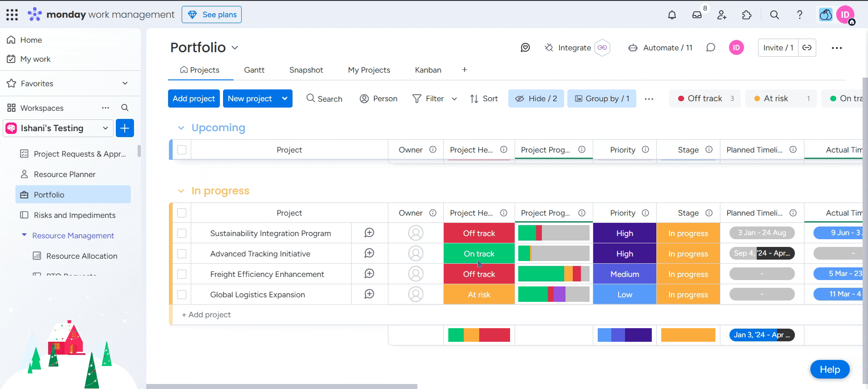This screenshot has height=389, width=868.
Task: Click See plans button
Action: click(212, 15)
